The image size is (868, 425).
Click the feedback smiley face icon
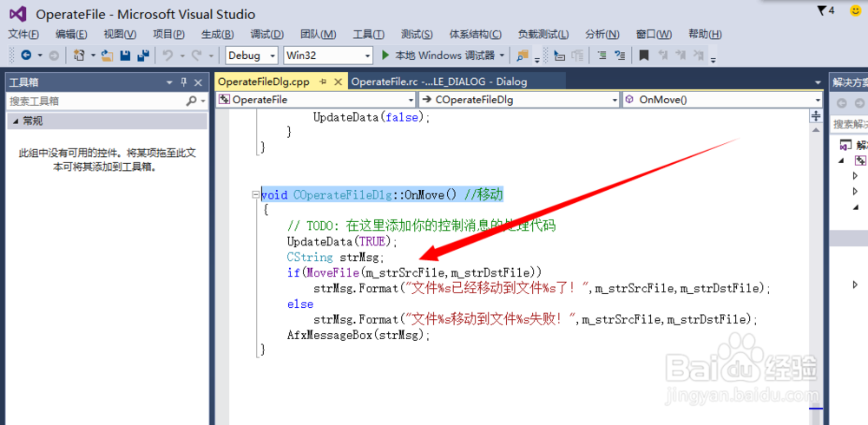[x=856, y=10]
